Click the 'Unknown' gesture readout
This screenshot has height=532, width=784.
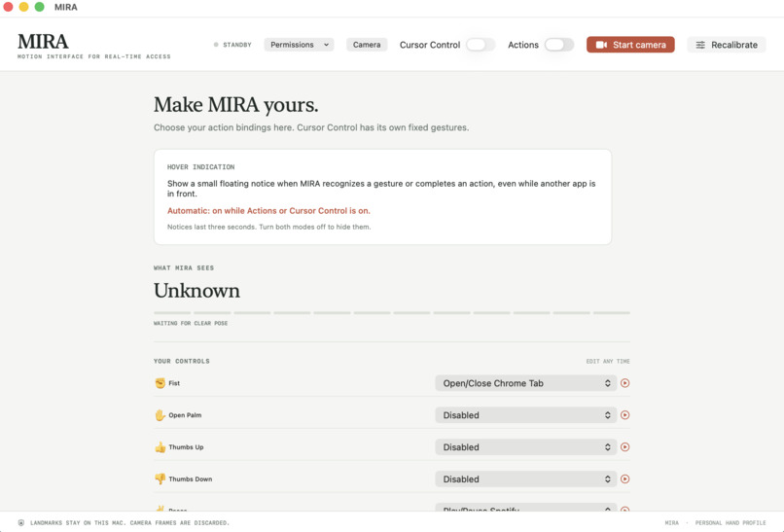point(196,291)
